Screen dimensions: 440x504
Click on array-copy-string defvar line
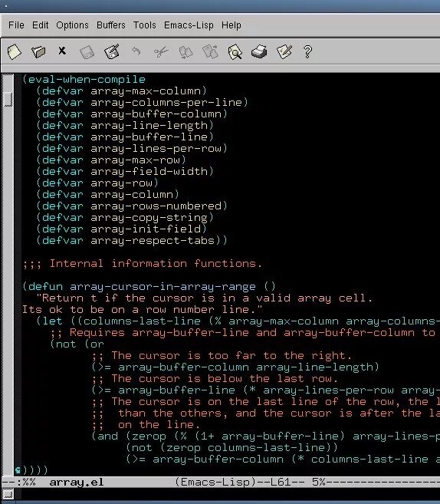[x=125, y=218]
